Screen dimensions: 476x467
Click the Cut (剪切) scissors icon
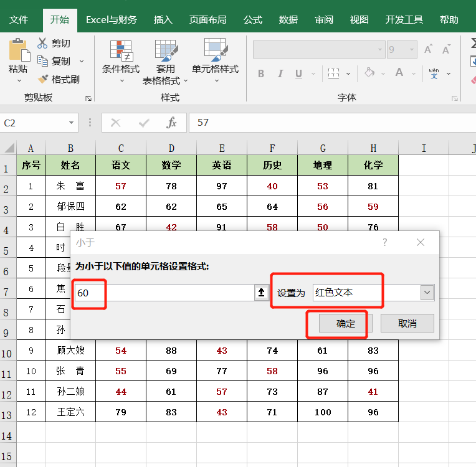42,44
